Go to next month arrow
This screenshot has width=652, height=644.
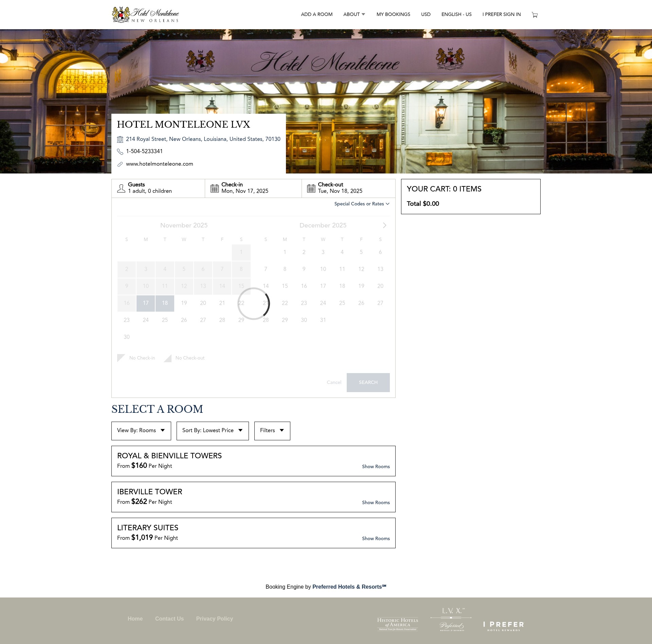[x=384, y=225]
